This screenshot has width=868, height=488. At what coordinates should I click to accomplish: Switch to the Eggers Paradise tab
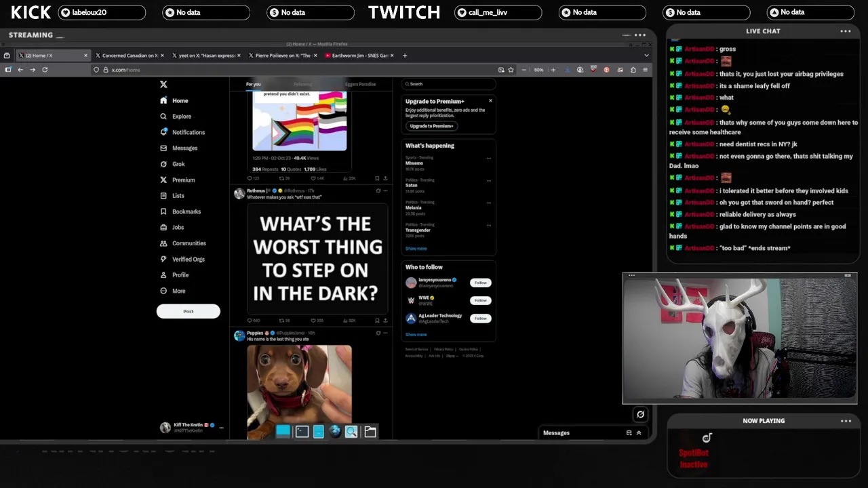pos(360,84)
